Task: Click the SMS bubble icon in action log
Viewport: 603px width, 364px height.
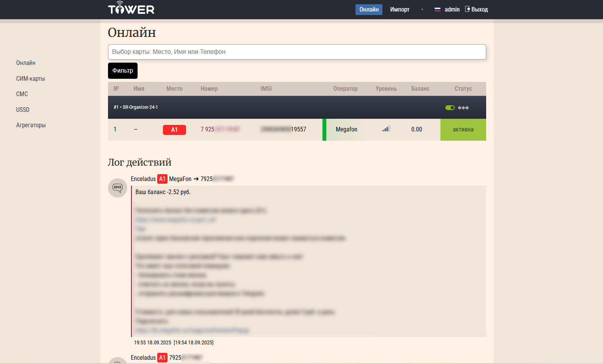Action: pyautogui.click(x=118, y=188)
